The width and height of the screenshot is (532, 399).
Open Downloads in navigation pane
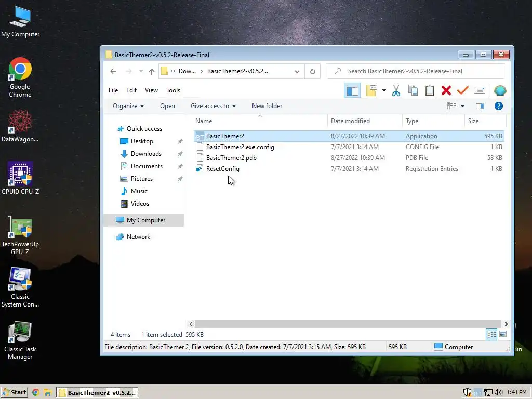(x=140, y=154)
